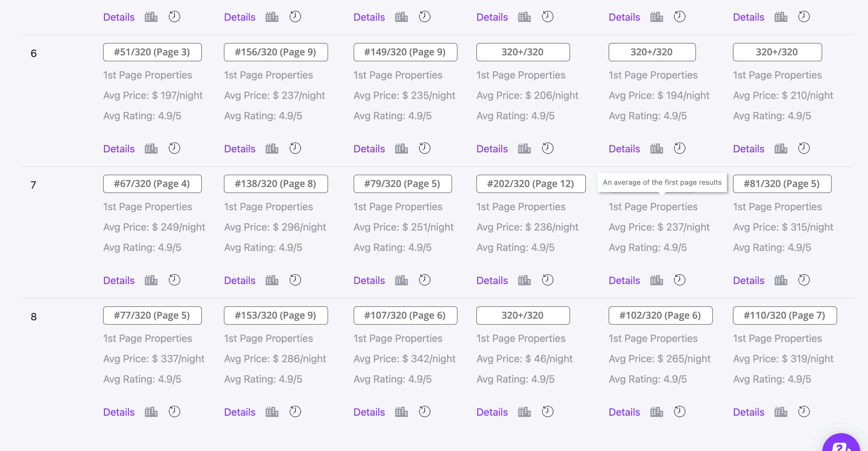Click history clock icon under #102/320 (Page 6)
Screen dimensions: 868x451
(x=679, y=412)
